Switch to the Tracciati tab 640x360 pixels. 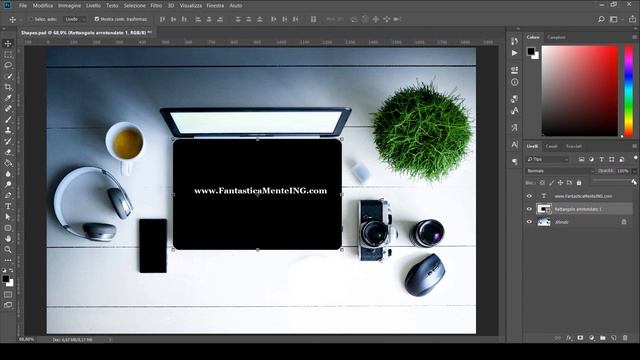click(x=573, y=146)
